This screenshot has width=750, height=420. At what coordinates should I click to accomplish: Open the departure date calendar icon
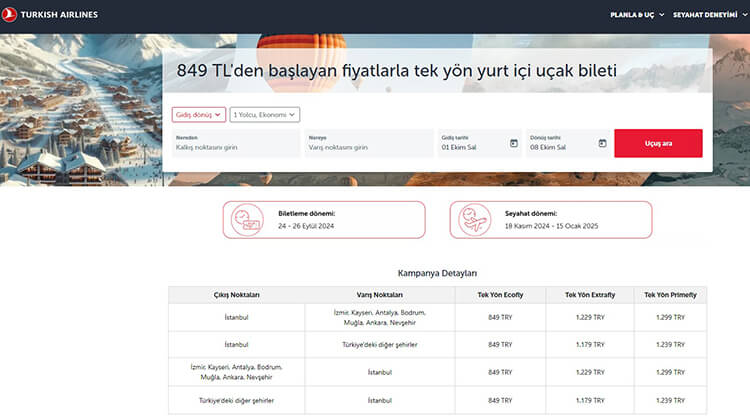click(x=514, y=143)
